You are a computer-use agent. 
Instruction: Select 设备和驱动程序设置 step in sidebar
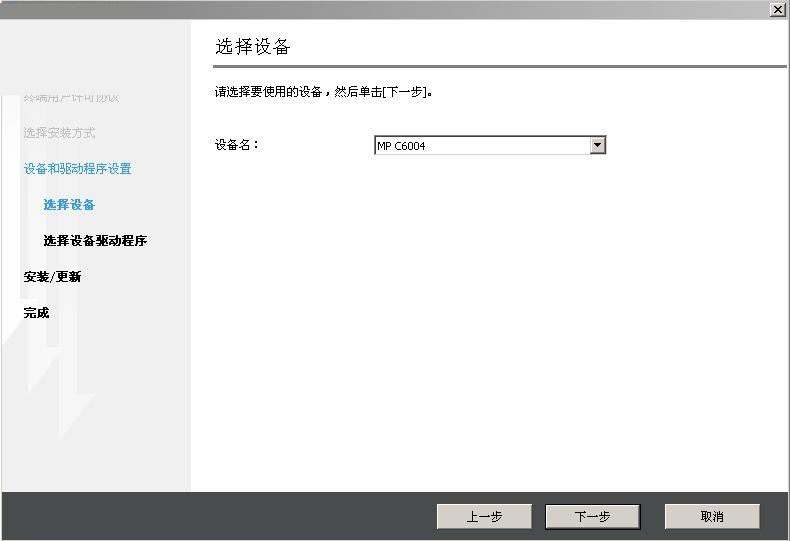click(78, 169)
